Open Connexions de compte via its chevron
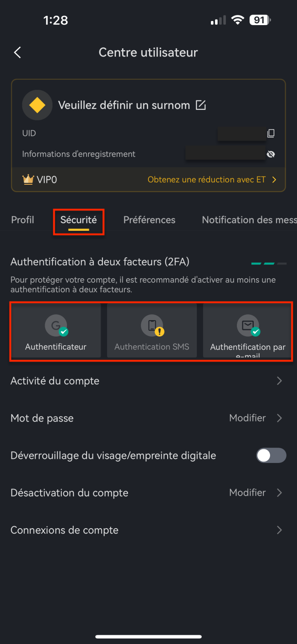Viewport: 297px width, 644px height. click(x=279, y=530)
